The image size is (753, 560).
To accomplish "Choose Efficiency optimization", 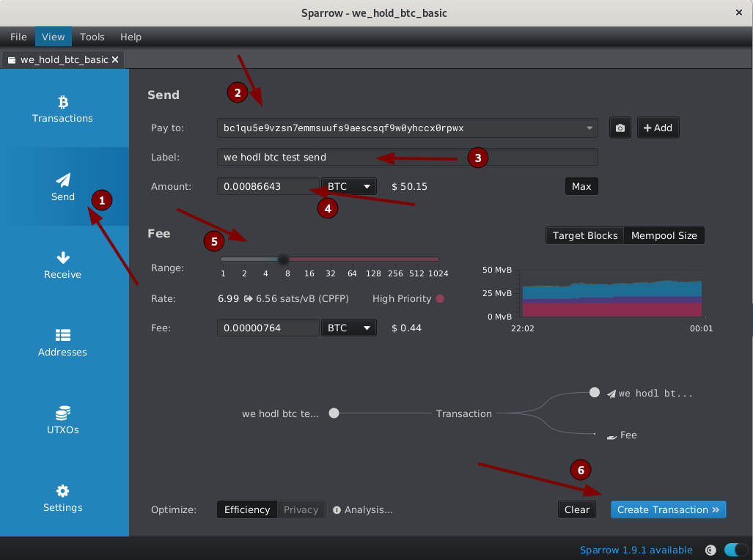I will click(x=247, y=509).
